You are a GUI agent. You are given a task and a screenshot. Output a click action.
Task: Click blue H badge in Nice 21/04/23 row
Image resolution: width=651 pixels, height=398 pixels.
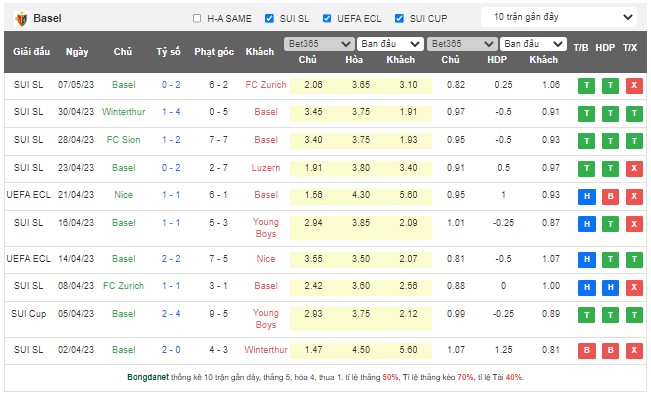(587, 196)
